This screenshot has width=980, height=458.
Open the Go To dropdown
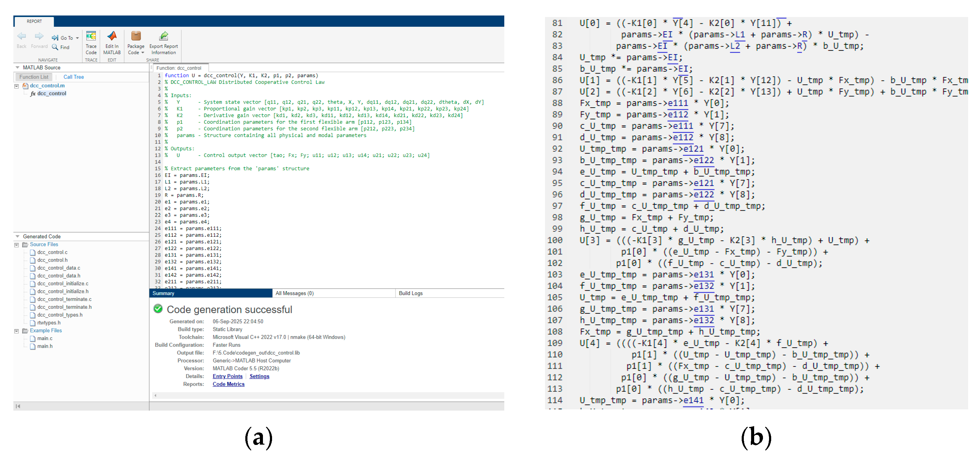pos(77,38)
